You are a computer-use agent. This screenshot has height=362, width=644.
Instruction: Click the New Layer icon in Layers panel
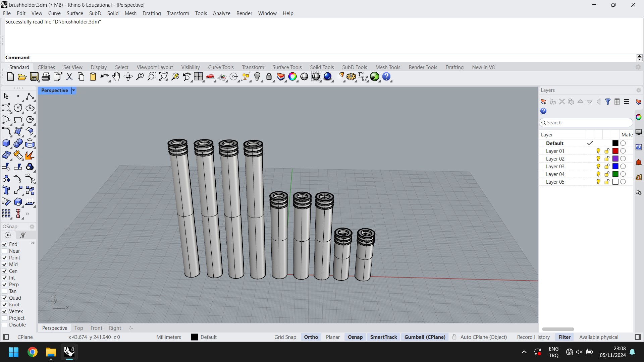click(x=543, y=102)
